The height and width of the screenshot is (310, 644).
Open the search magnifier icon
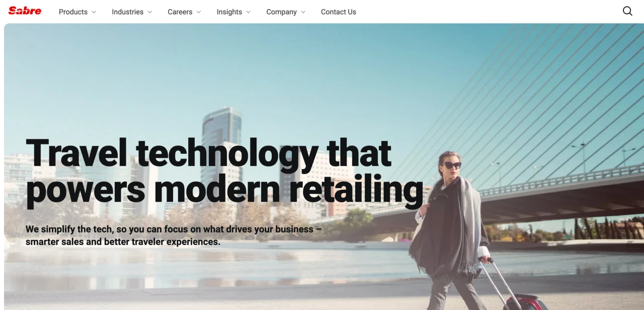click(627, 11)
